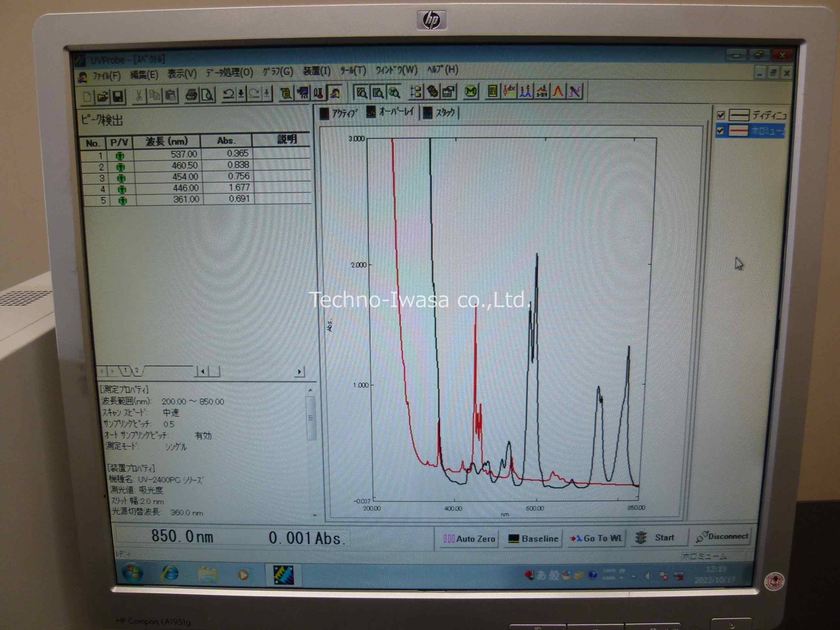Screen dimensions: 840x630
Task: Click the red line color swatch in legend
Action: coord(739,131)
